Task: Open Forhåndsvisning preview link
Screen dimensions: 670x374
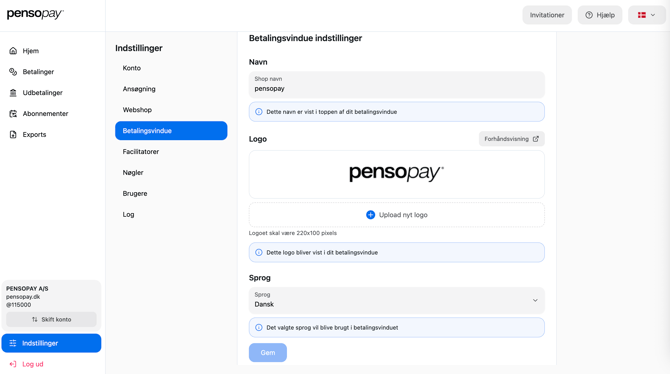Action: pos(511,139)
